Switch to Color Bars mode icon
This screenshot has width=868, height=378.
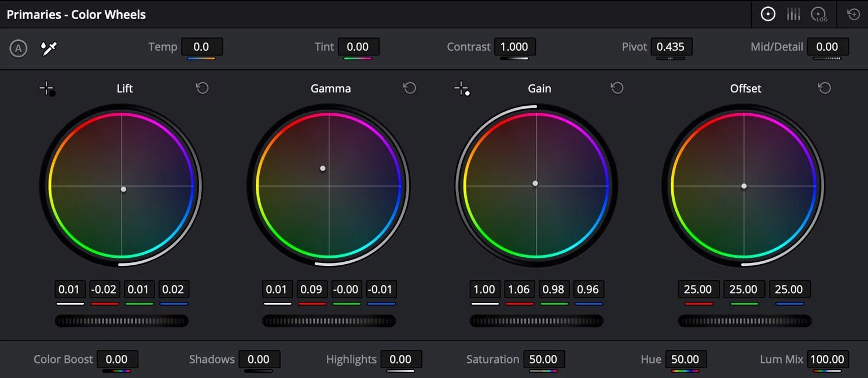point(793,14)
